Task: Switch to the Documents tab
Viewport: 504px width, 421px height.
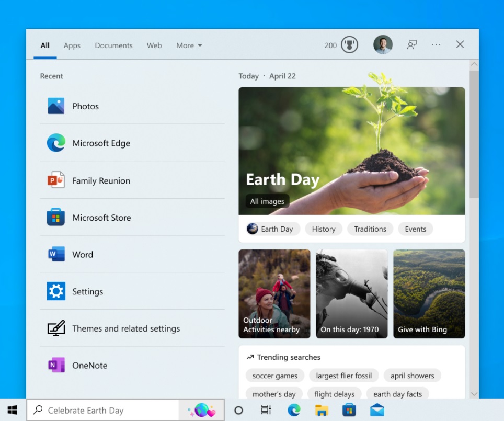Action: [113, 45]
